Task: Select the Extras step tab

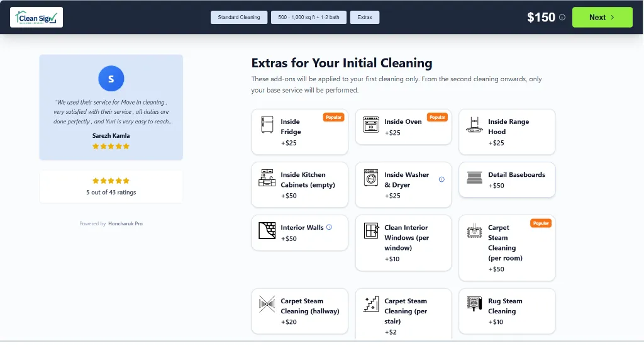Action: click(364, 17)
